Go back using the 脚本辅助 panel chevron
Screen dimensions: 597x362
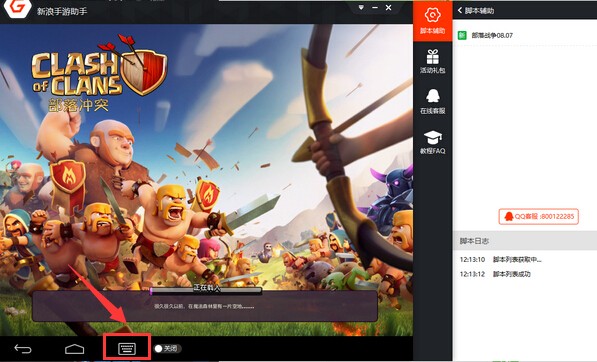tap(460, 11)
